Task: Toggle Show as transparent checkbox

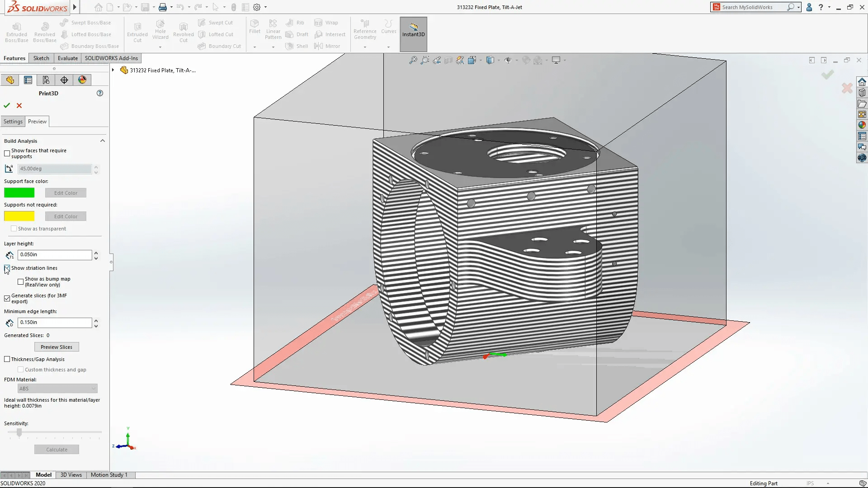Action: 14,229
